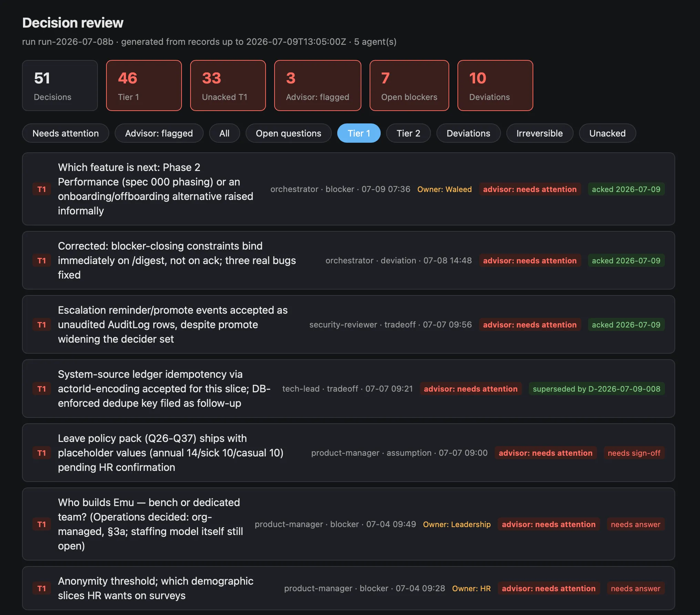Click T1 badge on Who builds Emu row
The width and height of the screenshot is (700, 615).
[42, 524]
